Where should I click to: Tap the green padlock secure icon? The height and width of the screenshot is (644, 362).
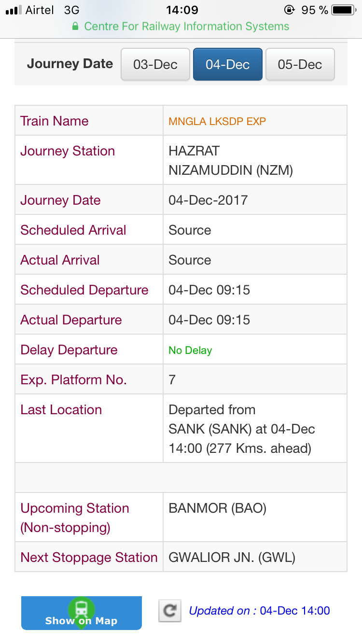pos(75,27)
